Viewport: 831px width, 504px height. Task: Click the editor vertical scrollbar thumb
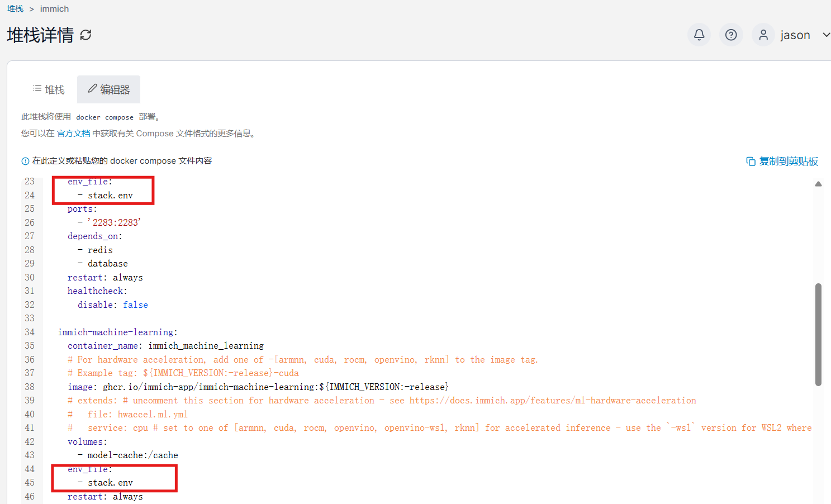(x=818, y=334)
